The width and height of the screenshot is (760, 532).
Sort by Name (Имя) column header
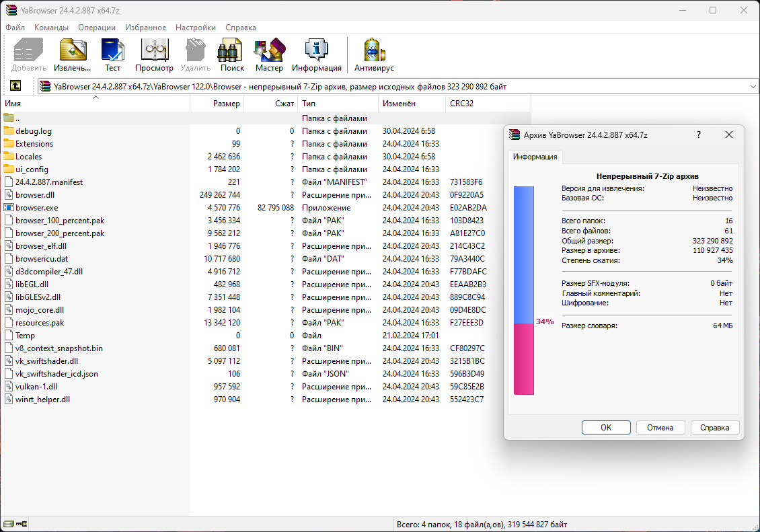point(95,103)
